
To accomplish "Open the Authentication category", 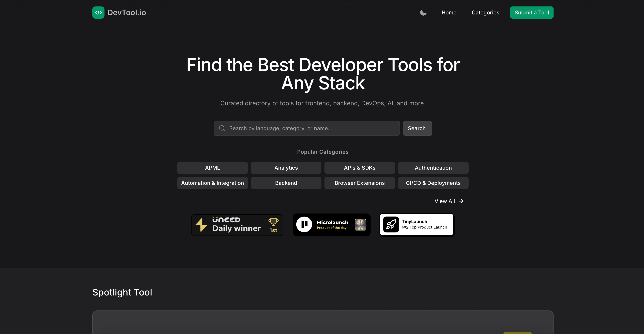I will click(433, 168).
